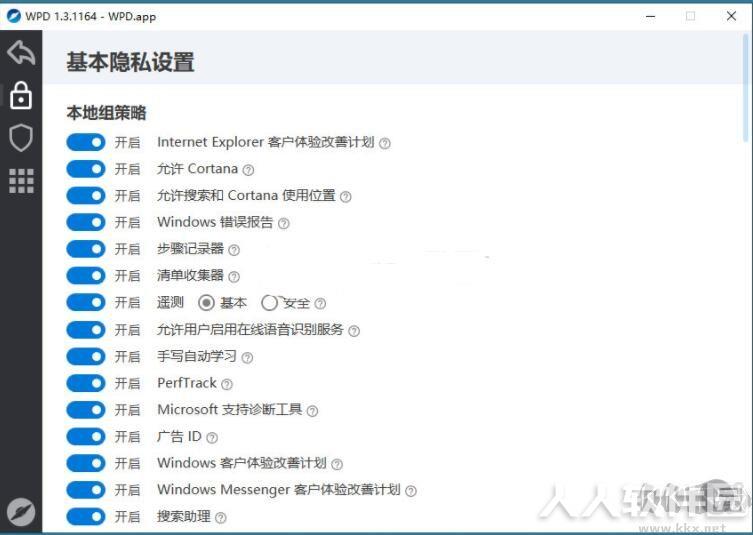
Task: Show help icon for PerfTrack
Action: [227, 384]
